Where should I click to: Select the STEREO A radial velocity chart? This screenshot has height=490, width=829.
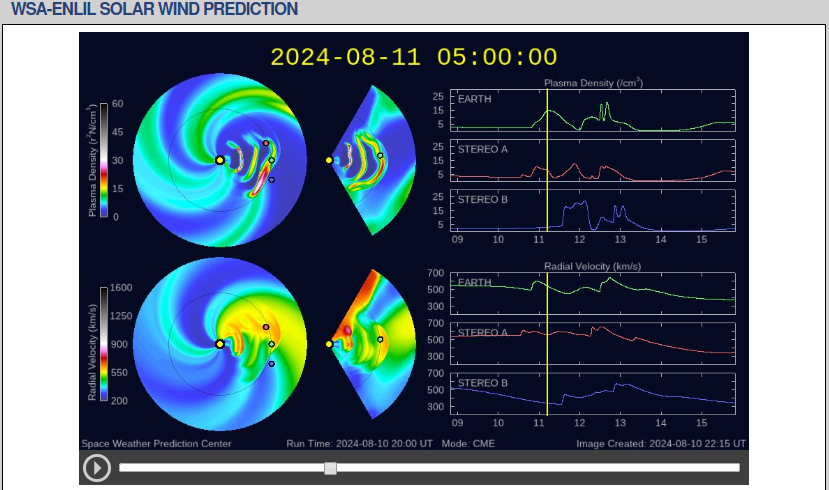(593, 343)
